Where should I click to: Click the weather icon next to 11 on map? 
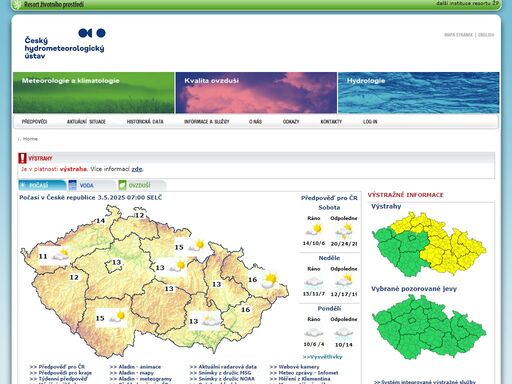pos(60,255)
